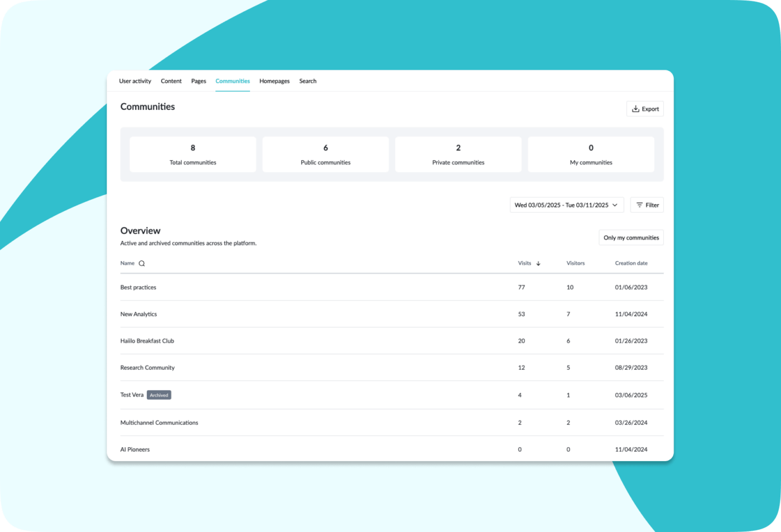Viewport: 781px width, 532px height.
Task: Open the Best practices community
Action: click(x=138, y=288)
